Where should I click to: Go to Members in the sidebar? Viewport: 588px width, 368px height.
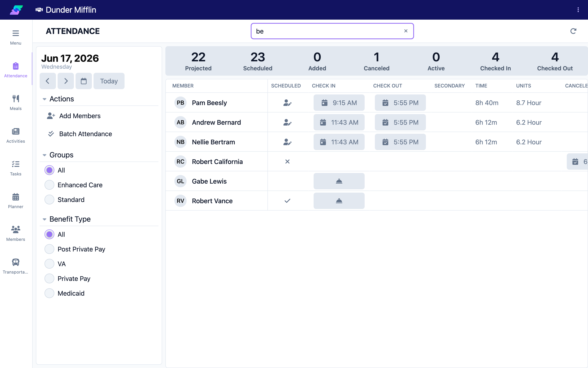pyautogui.click(x=16, y=233)
